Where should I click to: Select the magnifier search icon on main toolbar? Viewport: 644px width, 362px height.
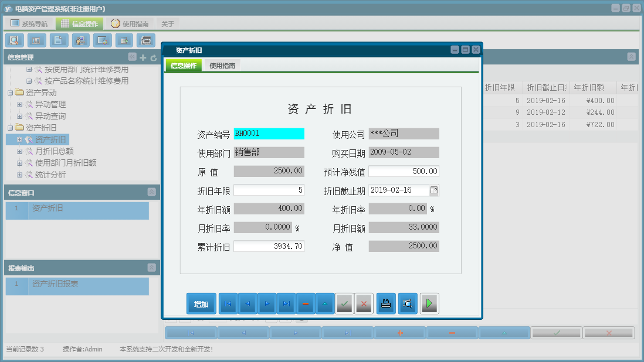pyautogui.click(x=14, y=40)
